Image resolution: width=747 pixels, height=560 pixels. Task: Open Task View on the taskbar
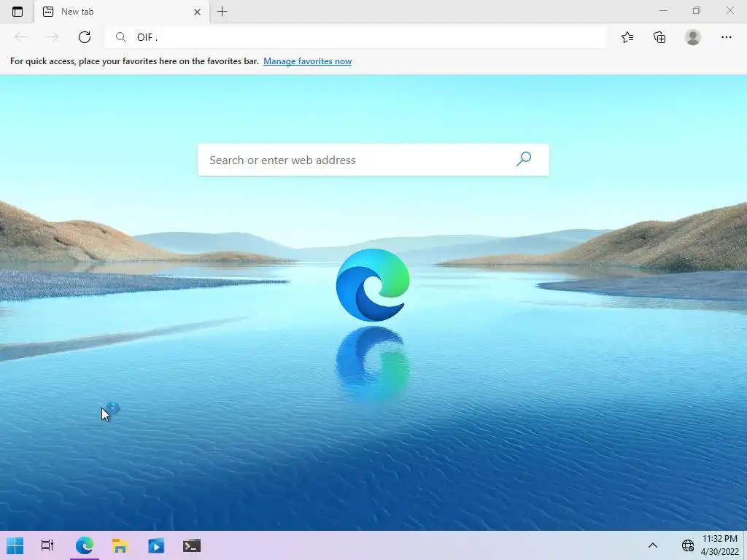point(47,545)
